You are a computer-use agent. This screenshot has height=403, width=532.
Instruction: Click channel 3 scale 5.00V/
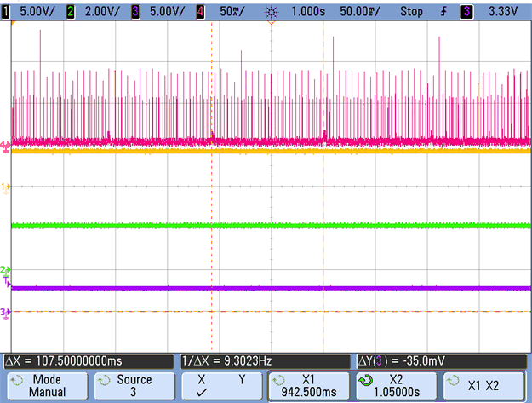[x=168, y=12]
